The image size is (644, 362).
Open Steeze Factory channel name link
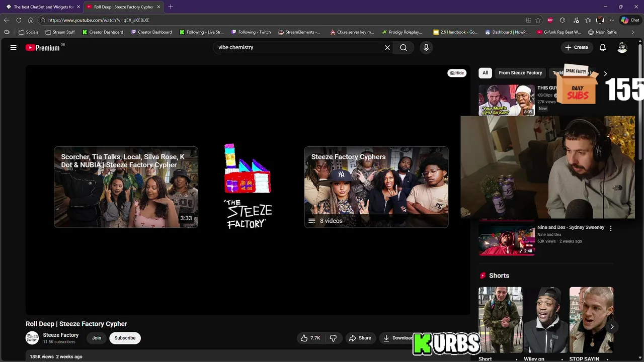61,335
